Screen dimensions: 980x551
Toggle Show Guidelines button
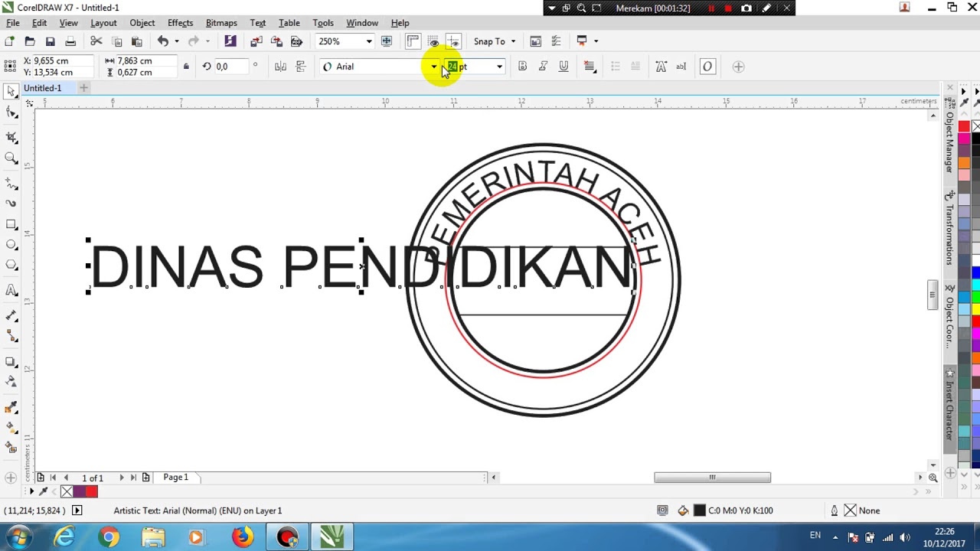(x=453, y=41)
